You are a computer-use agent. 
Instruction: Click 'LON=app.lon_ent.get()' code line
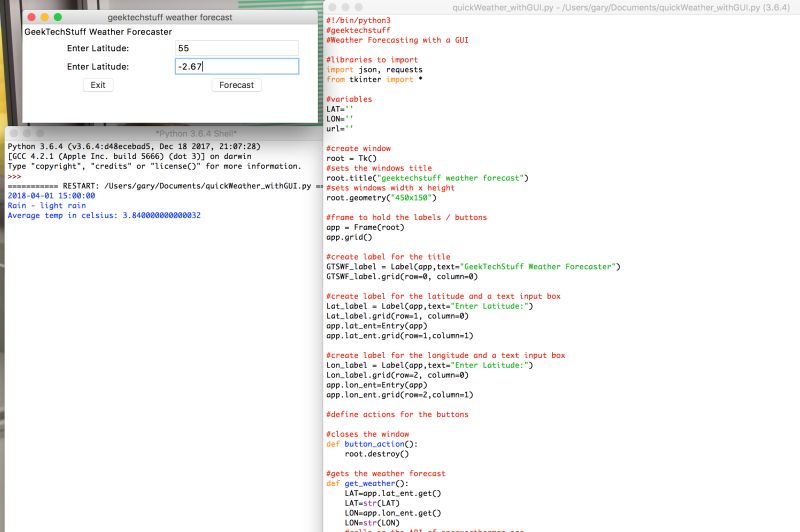[392, 513]
